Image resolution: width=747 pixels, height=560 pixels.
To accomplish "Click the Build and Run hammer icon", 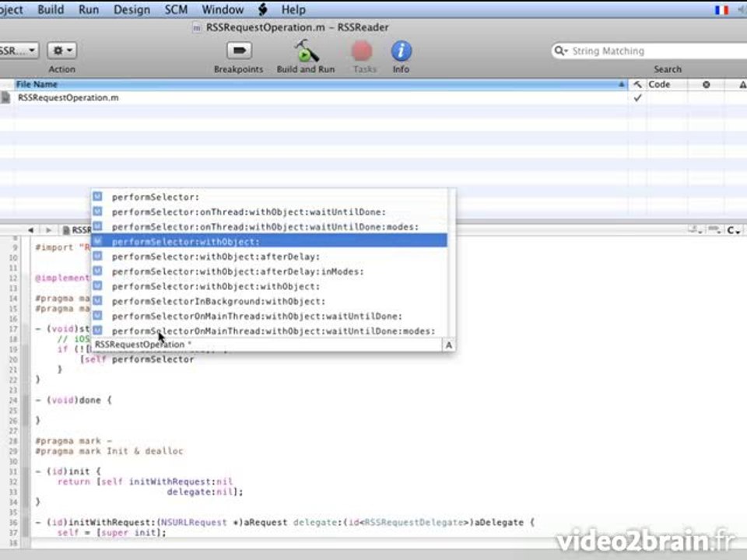I will coord(306,51).
